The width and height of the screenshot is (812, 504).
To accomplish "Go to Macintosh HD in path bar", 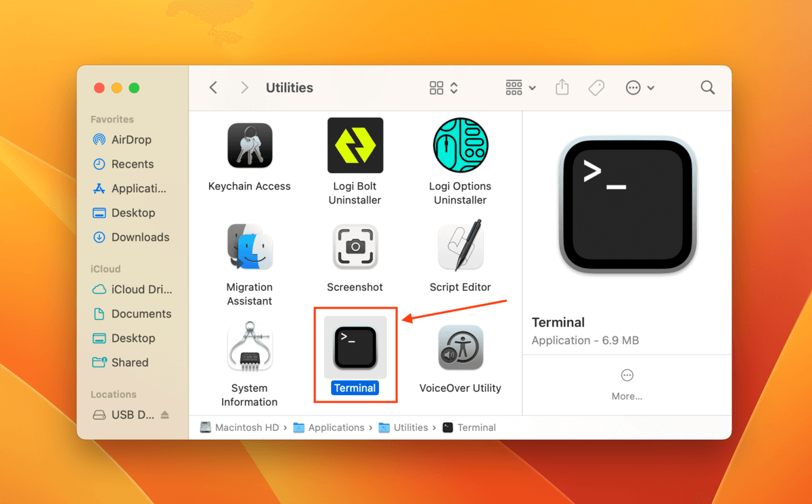I will 240,428.
